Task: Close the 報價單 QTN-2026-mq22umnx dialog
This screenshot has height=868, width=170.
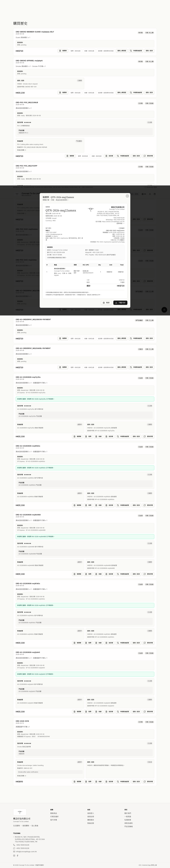Action: tap(127, 196)
